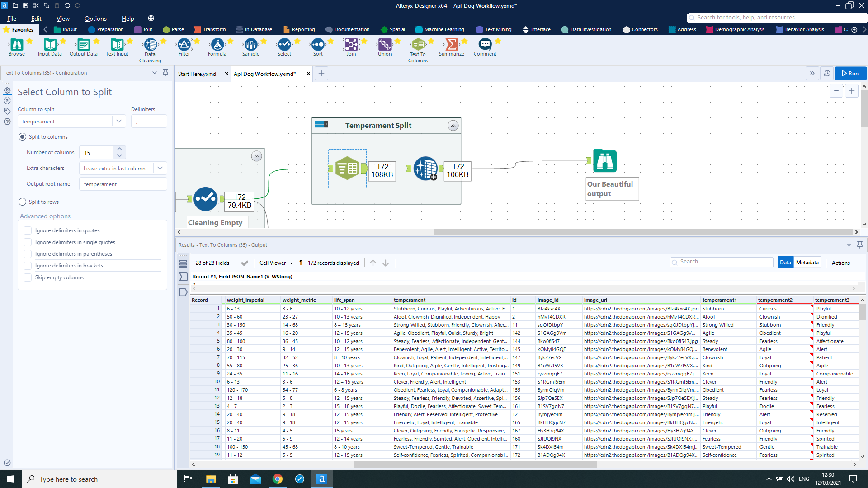Switch to the Start Here.yxmd tab
This screenshot has height=488, width=868.
tap(197, 74)
